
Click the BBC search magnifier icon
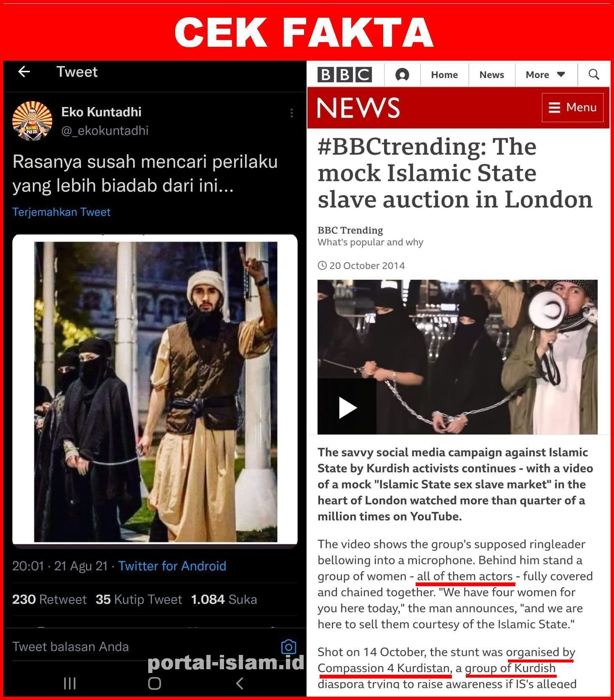(x=594, y=75)
